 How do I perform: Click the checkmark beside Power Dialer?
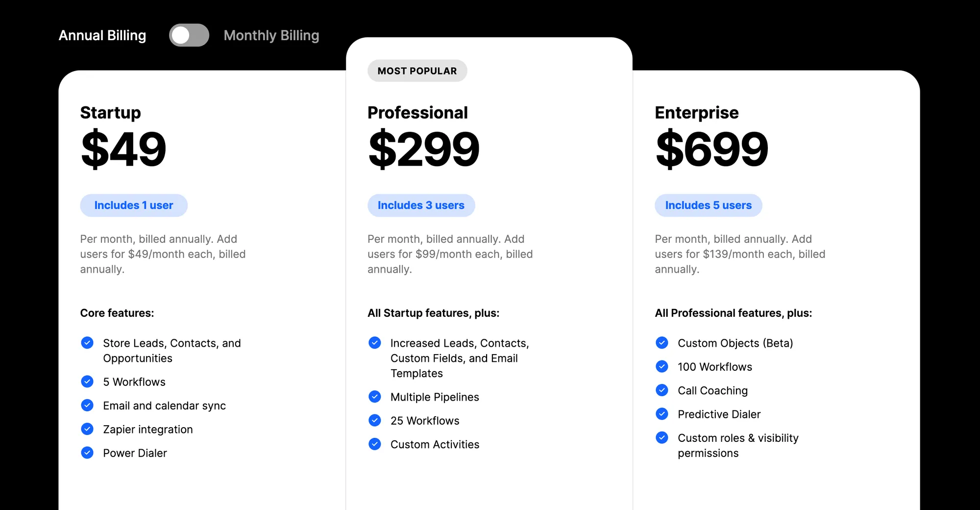pyautogui.click(x=87, y=453)
